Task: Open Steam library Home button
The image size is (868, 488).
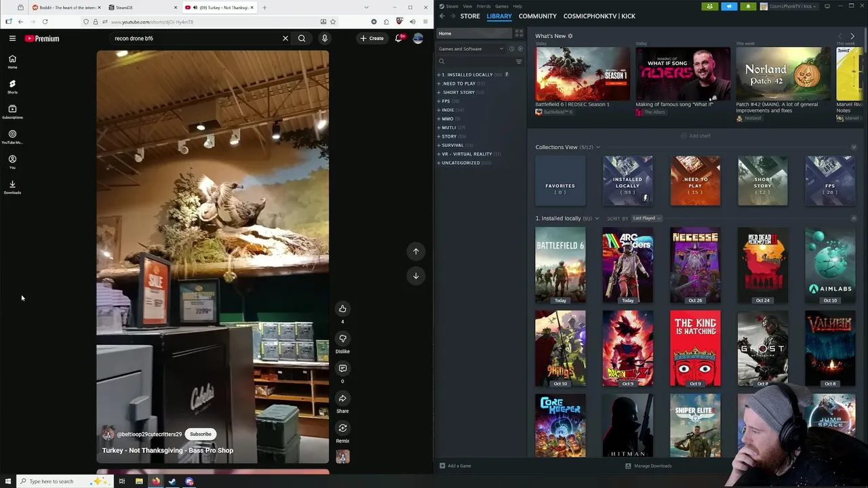Action: pos(475,33)
